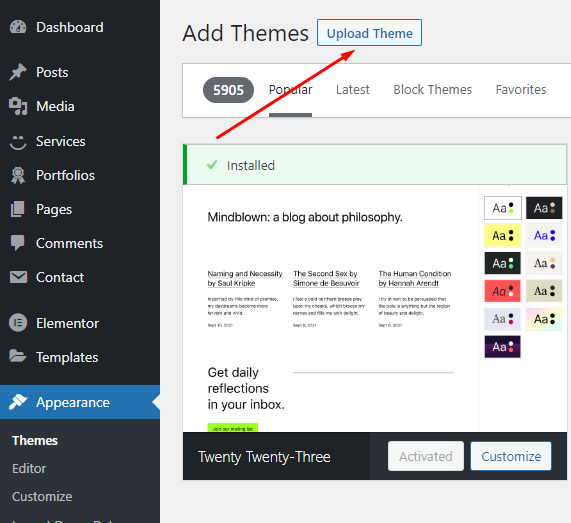Open Comments menu label
Viewport: 571px width, 523px height.
70,243
